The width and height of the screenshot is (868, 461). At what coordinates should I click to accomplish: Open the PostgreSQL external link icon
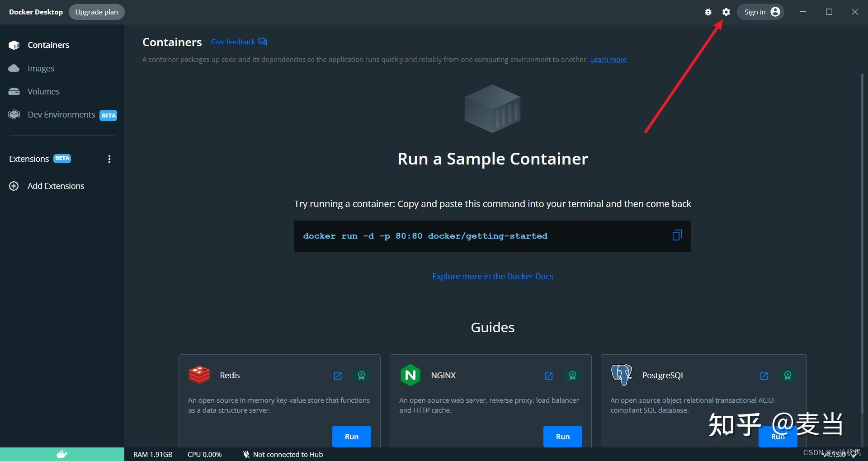764,376
